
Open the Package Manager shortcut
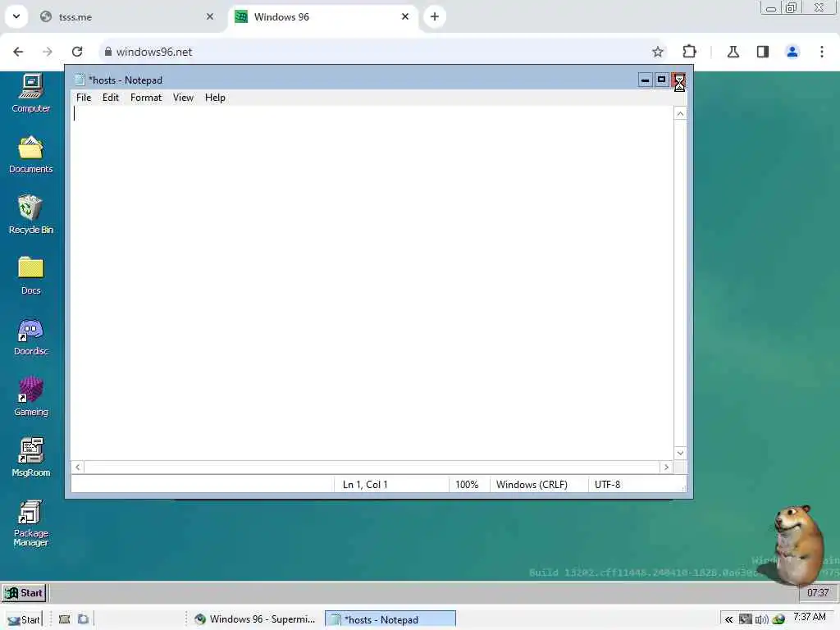click(30, 523)
